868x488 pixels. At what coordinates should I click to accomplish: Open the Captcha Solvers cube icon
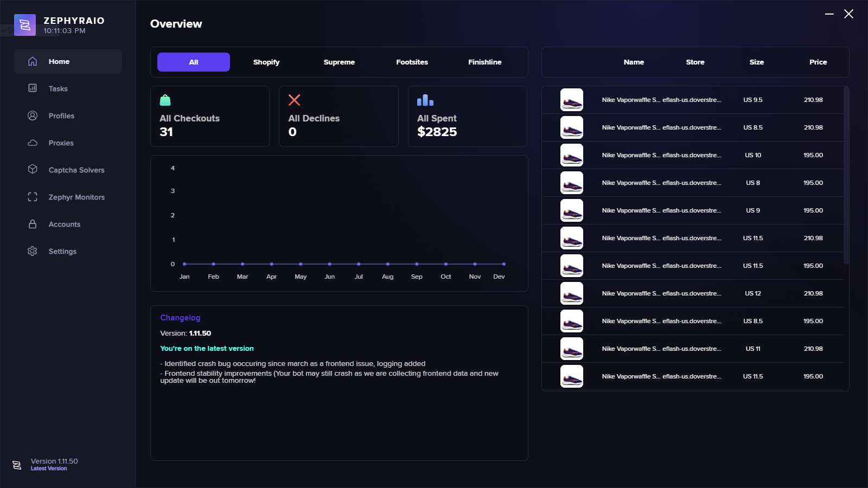(x=33, y=169)
